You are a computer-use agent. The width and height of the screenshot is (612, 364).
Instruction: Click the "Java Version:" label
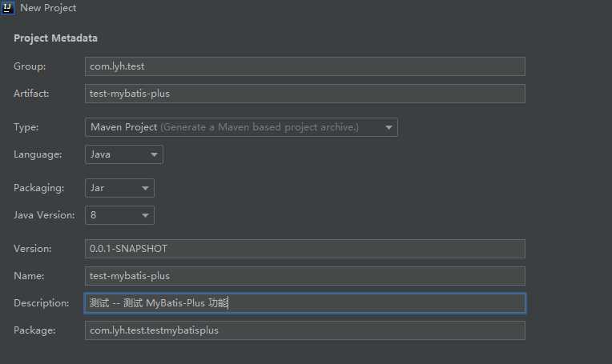[44, 215]
